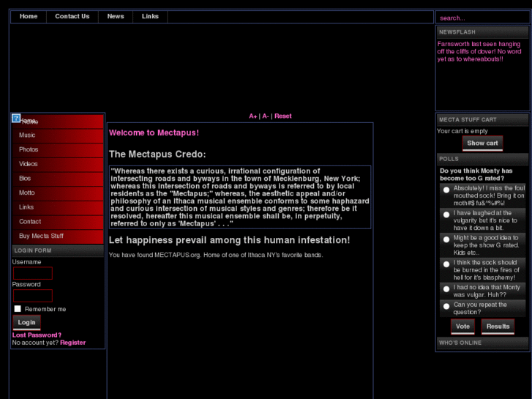Select poll option 'Might be a good idea to keep G rated'
Screen dimensions: 532x399
(446, 239)
